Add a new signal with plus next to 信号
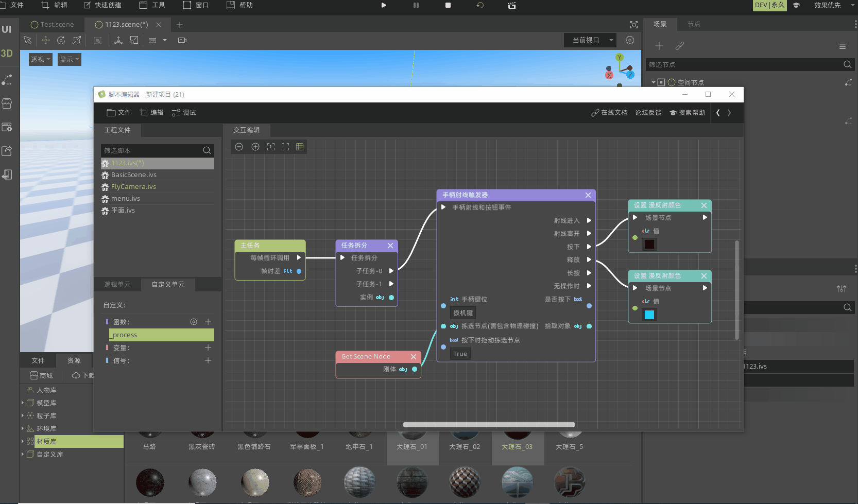The height and width of the screenshot is (504, 858). (x=208, y=360)
